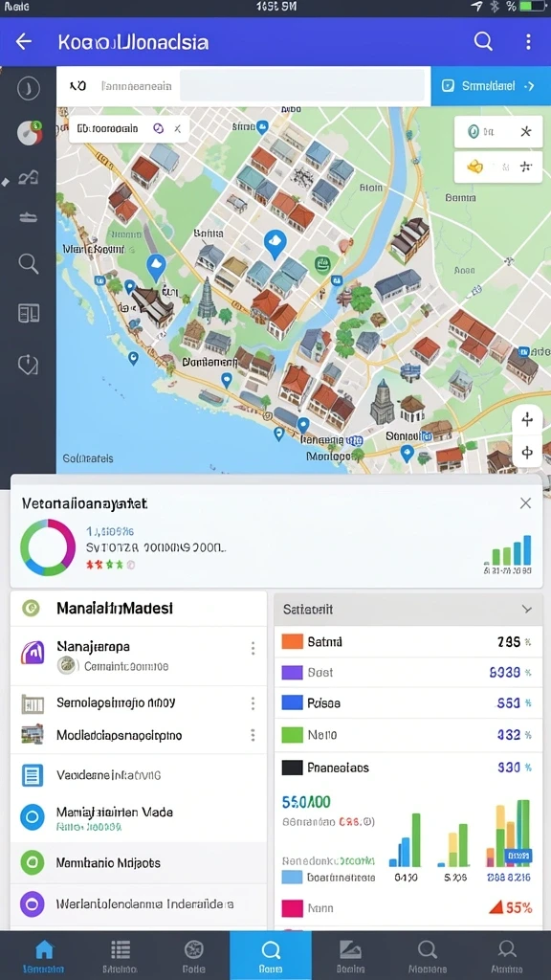Select the blue circle radio option

point(32,816)
